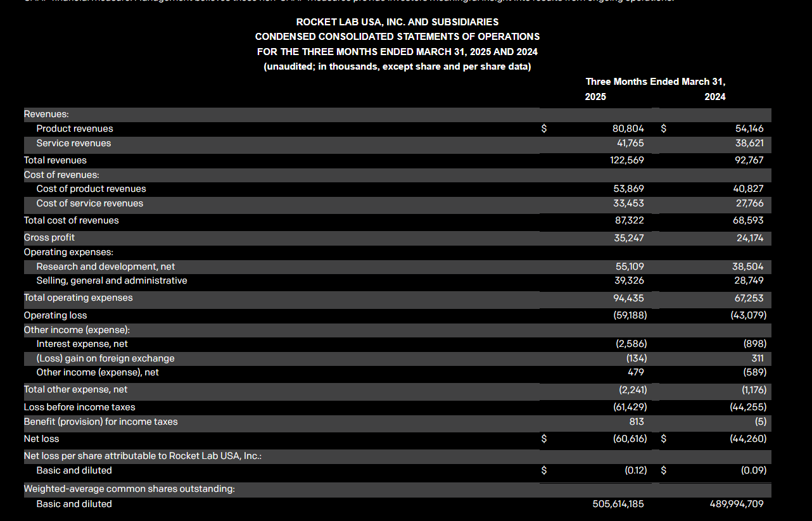Viewport: 812px width, 521px height.
Task: Select the Selling, general and administrative label
Action: pyautogui.click(x=112, y=280)
